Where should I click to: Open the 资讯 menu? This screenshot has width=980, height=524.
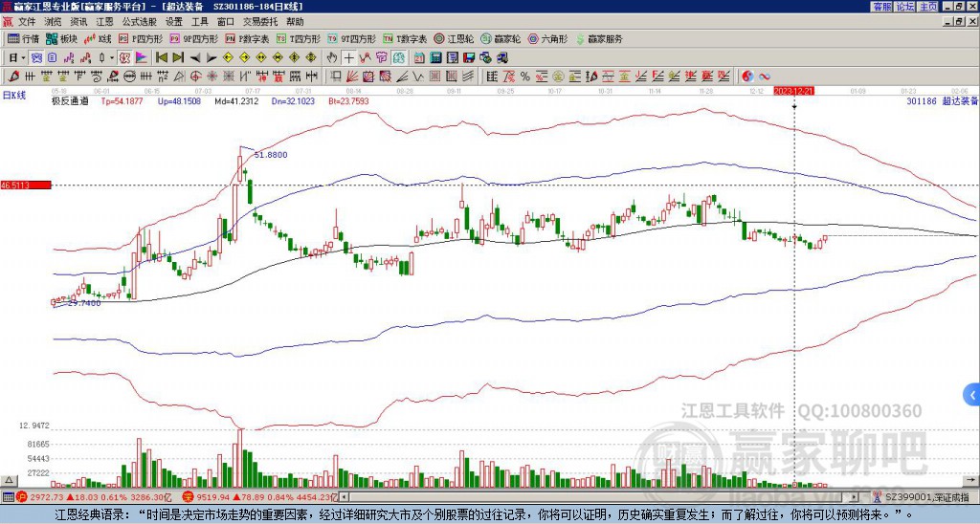(x=78, y=22)
